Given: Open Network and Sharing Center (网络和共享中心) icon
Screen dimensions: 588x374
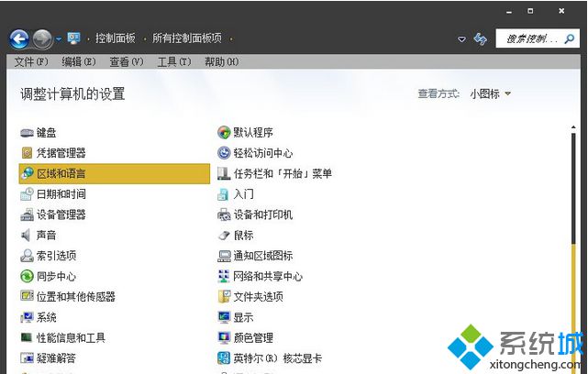Looking at the screenshot, I should [x=224, y=276].
